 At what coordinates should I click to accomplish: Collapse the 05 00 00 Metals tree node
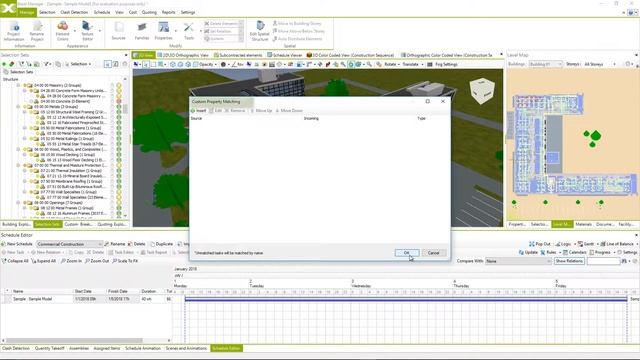[18, 107]
